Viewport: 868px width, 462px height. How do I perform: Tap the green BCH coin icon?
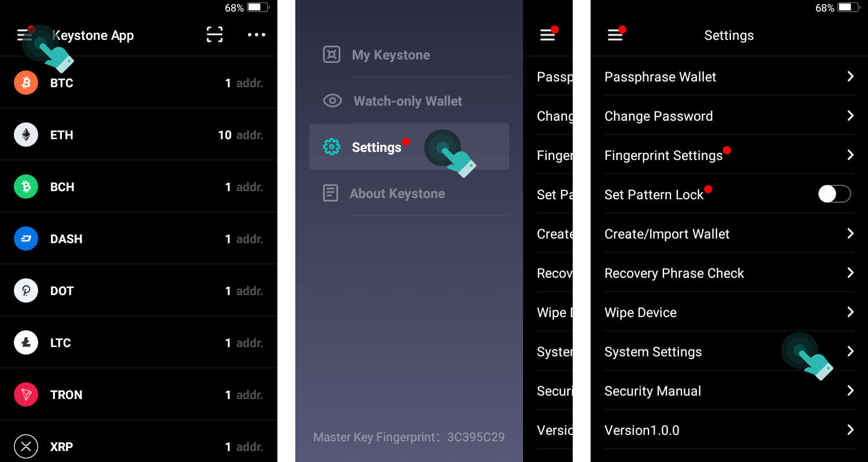coord(26,187)
